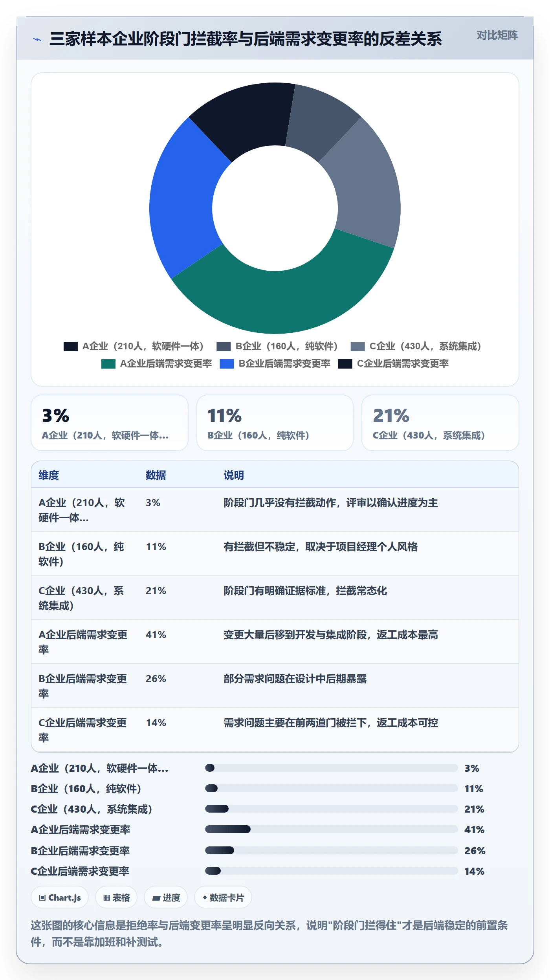The width and height of the screenshot is (550, 980).
Task: Click the 说明 column header
Action: tap(234, 475)
